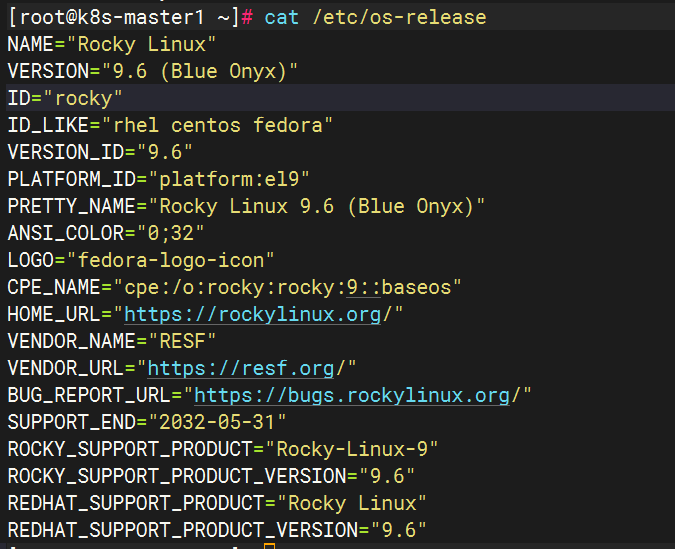The image size is (675, 549).
Task: Click the ROCKY_SUPPORT_PRODUCT="Rocky-Linux-9" line
Action: point(223,450)
